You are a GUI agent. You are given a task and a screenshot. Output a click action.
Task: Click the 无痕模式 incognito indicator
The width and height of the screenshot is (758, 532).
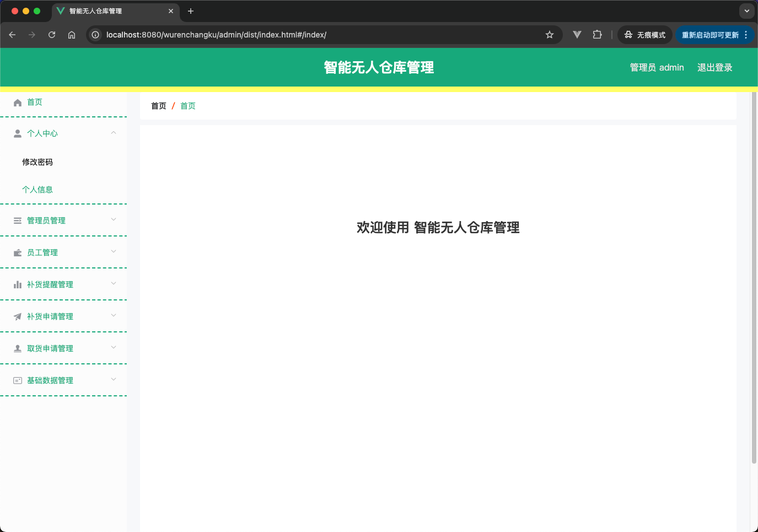(x=645, y=35)
